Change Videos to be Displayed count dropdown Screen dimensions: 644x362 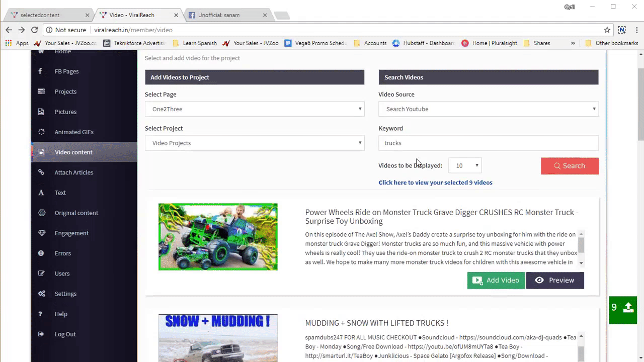pyautogui.click(x=465, y=165)
